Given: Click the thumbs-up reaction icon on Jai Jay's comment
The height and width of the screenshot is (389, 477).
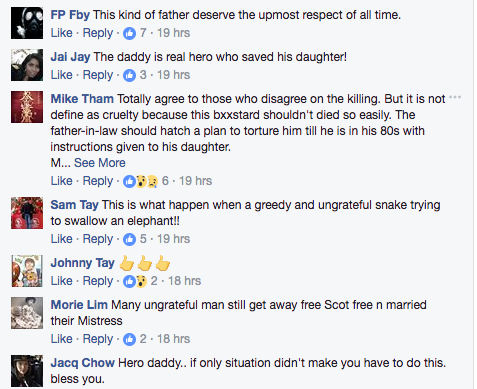Looking at the screenshot, I should click(129, 75).
